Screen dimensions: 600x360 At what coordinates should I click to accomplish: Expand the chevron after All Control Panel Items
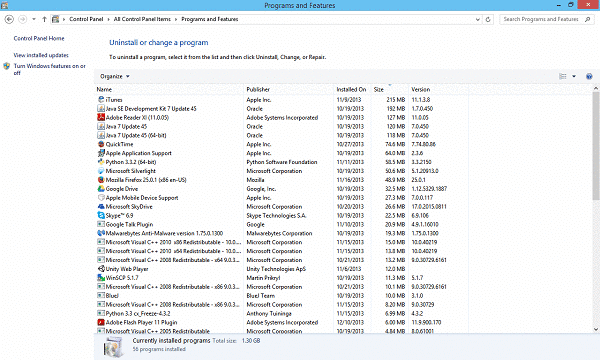[176, 19]
